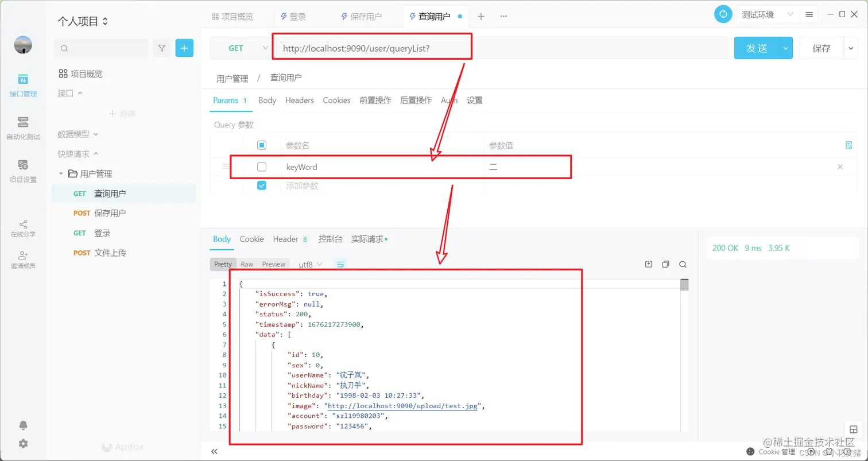
Task: Open the filter funnel beside the sidebar search
Action: [161, 48]
